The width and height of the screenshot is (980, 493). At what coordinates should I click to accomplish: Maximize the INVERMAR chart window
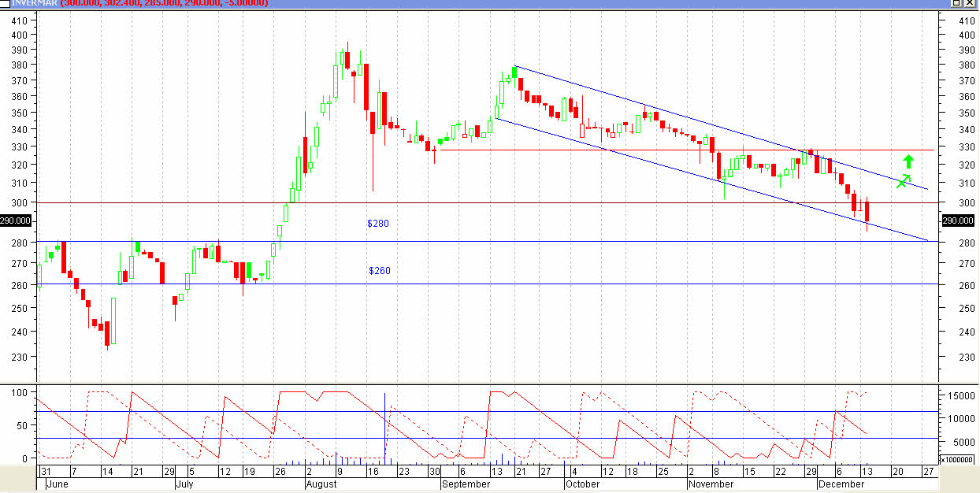[x=956, y=3]
